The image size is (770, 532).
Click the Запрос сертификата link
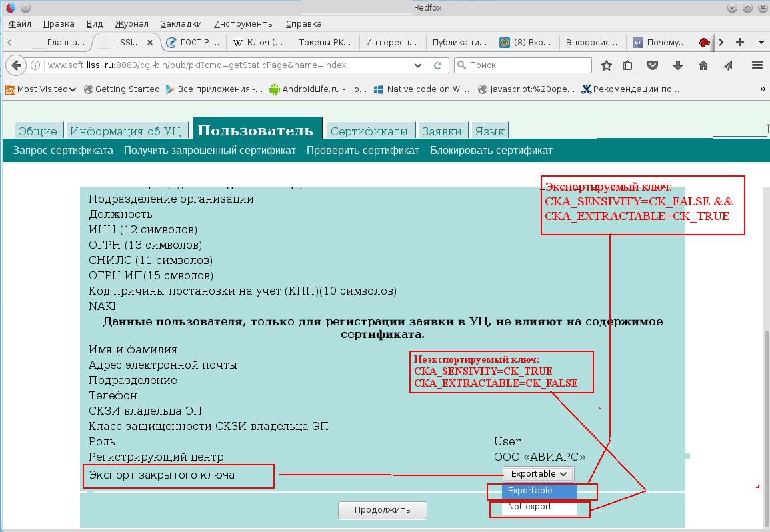(63, 151)
